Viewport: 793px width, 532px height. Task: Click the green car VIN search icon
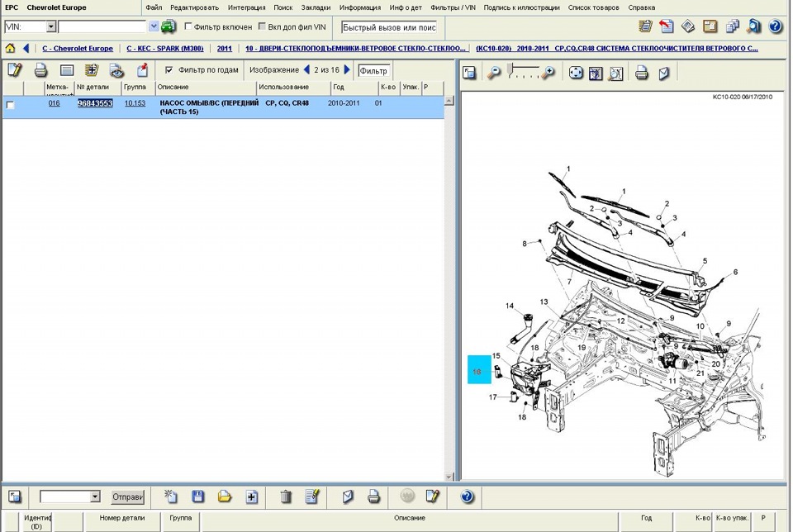coord(169,26)
